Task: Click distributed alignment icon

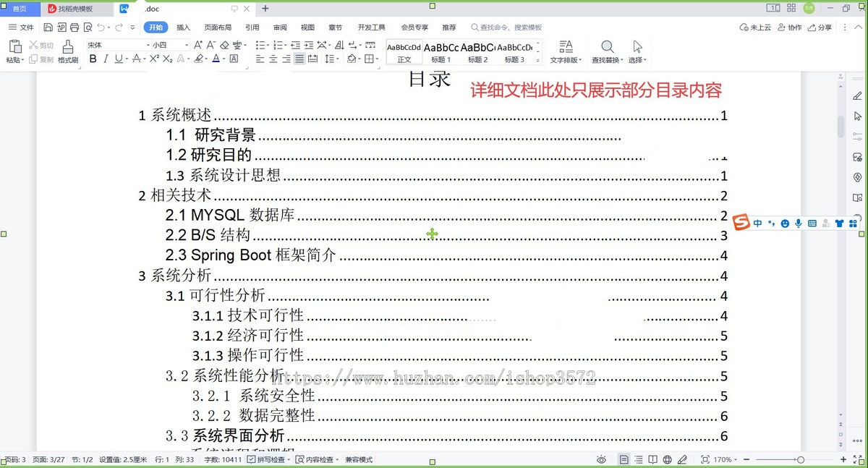Action: point(312,59)
